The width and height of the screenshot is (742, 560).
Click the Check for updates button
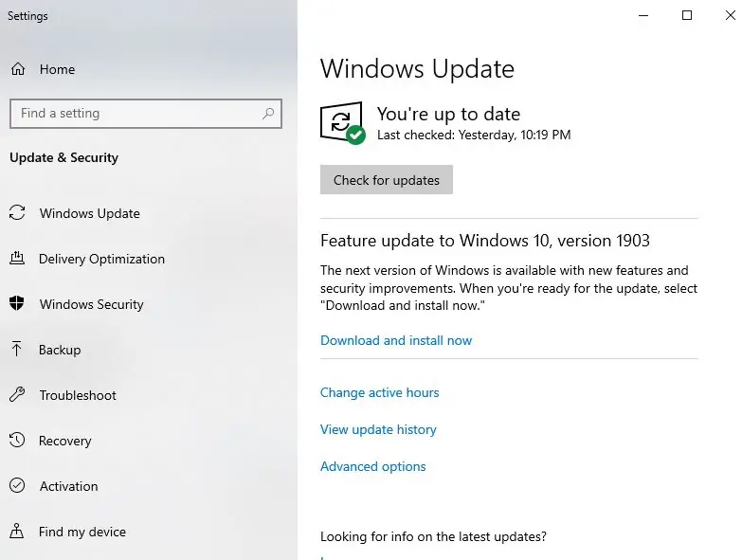(x=386, y=180)
